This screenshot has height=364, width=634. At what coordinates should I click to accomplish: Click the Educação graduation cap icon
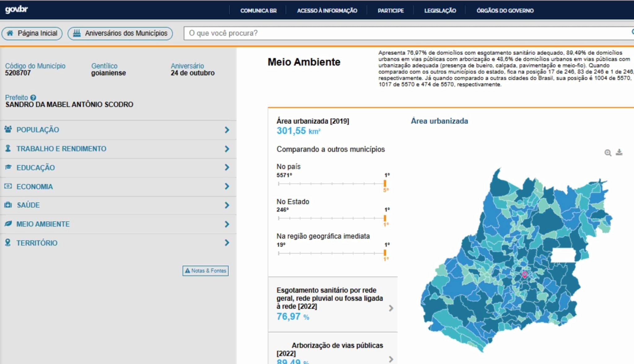(x=8, y=167)
